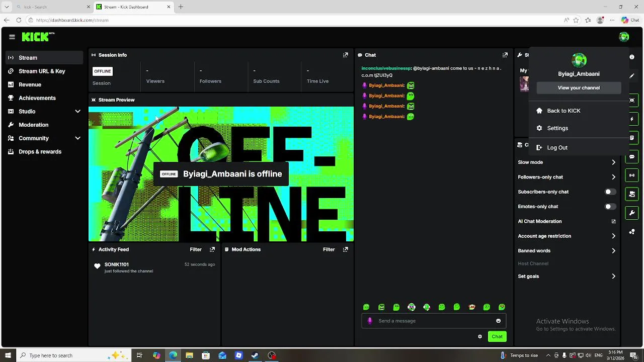Toggle the wrench widget icon in right sidebar
Image resolution: width=644 pixels, height=362 pixels.
tap(632, 213)
